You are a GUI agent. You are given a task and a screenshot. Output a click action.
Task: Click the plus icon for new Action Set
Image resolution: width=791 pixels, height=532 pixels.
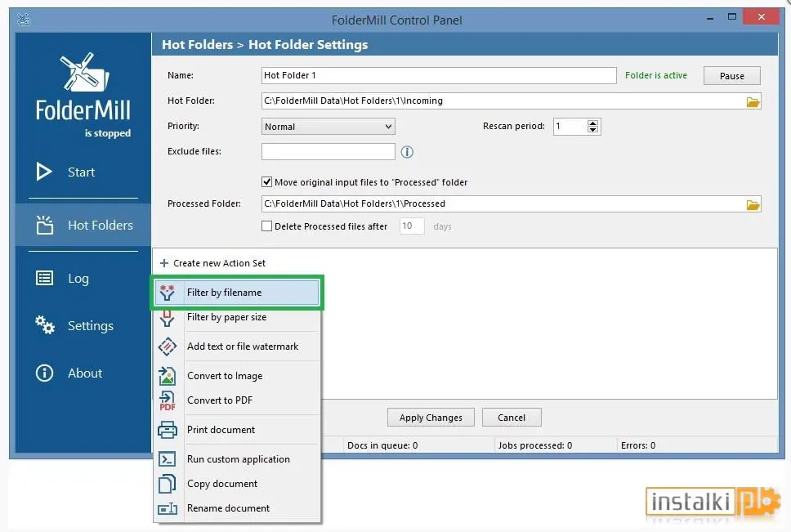[164, 263]
